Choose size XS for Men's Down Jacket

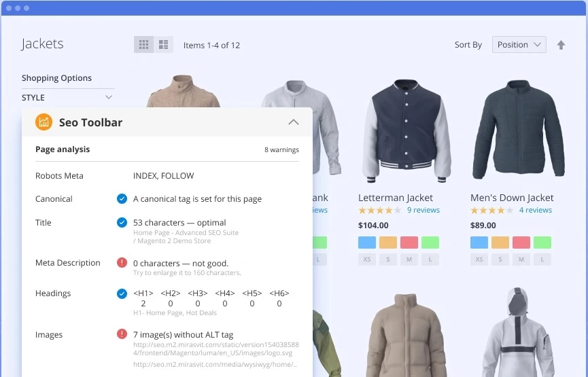[x=479, y=259]
